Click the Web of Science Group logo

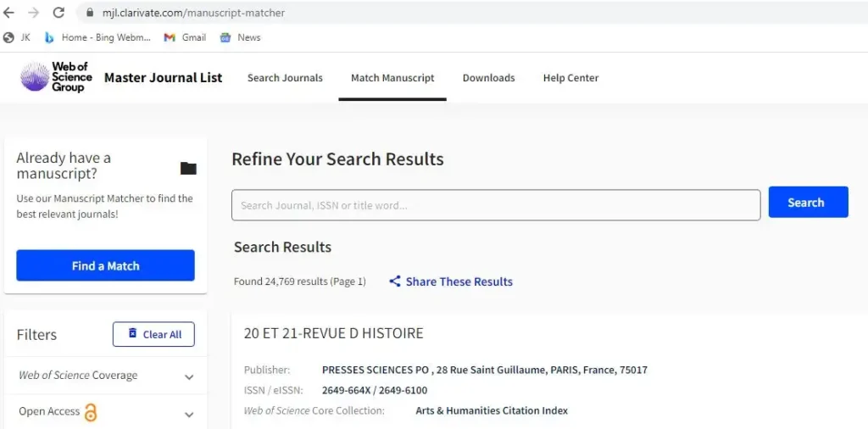pyautogui.click(x=56, y=77)
